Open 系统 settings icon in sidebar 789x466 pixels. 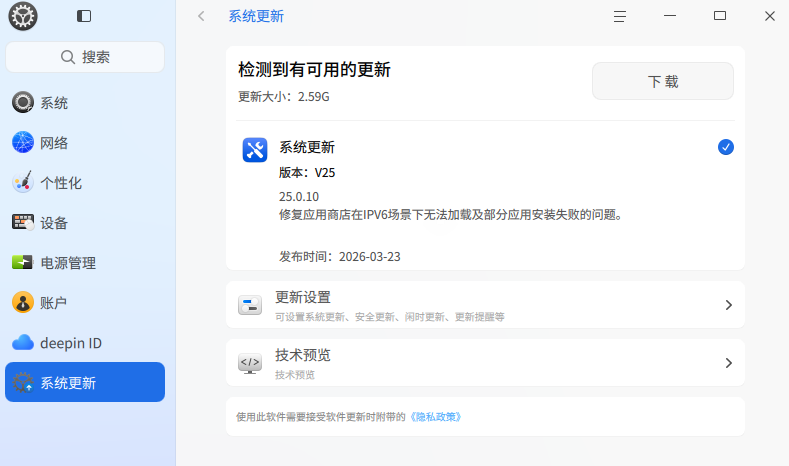click(23, 102)
